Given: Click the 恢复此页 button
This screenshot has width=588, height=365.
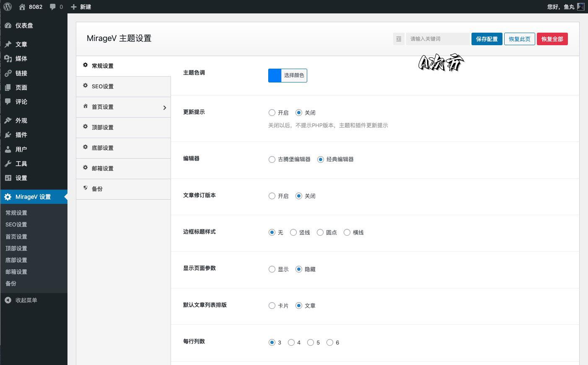Looking at the screenshot, I should tap(519, 39).
